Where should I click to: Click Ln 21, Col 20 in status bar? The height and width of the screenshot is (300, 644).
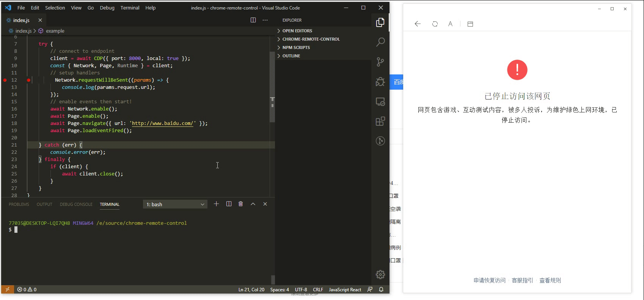(251, 289)
